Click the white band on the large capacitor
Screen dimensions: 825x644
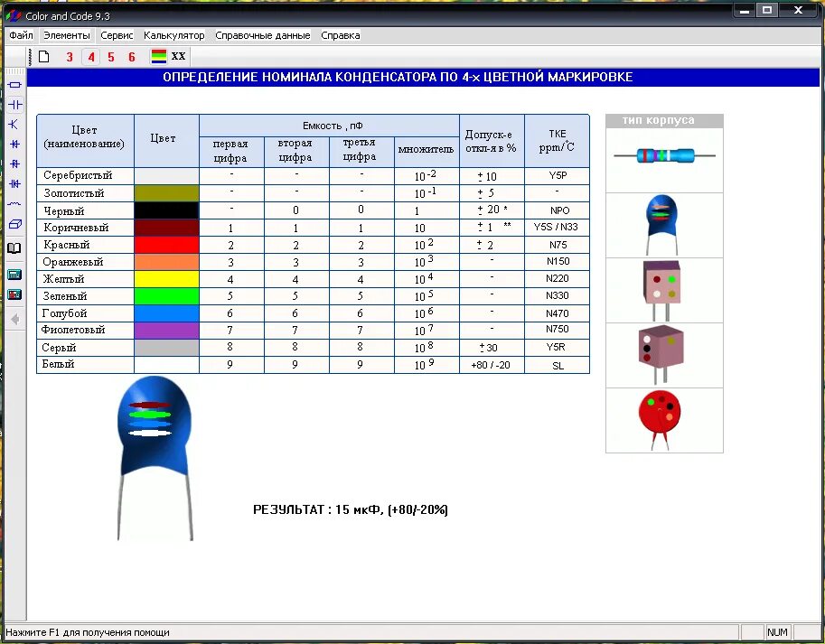(x=150, y=434)
